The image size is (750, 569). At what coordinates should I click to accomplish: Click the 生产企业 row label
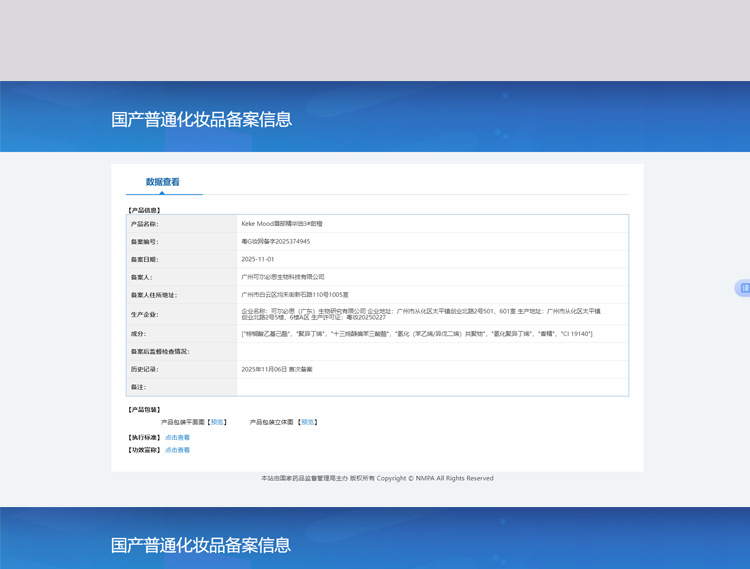[x=144, y=315]
